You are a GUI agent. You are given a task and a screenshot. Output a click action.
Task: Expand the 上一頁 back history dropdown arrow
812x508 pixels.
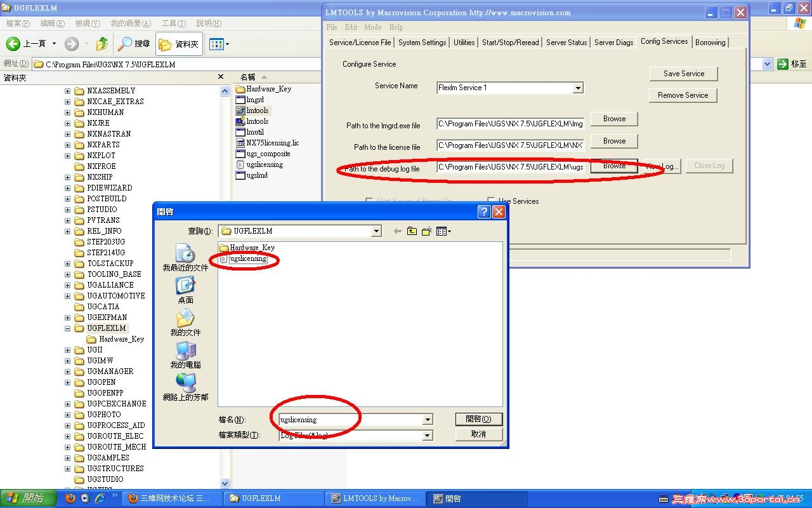click(x=54, y=44)
